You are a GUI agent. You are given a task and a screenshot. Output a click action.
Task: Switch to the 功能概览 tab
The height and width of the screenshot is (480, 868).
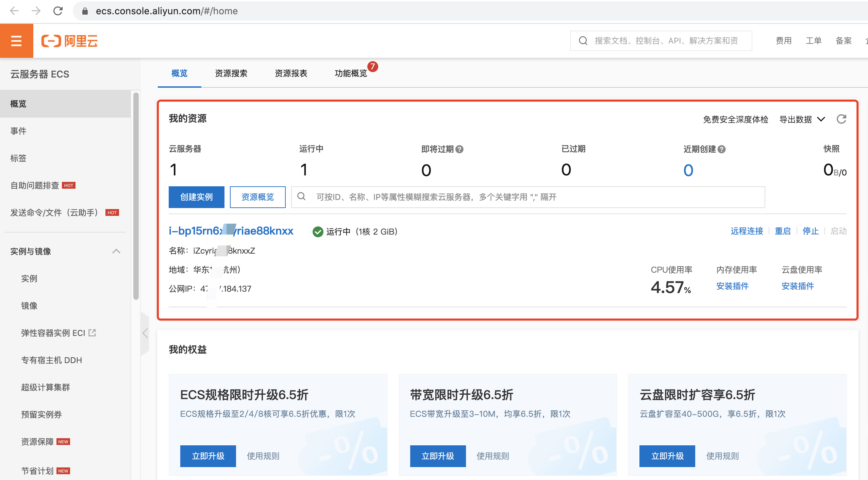point(351,73)
